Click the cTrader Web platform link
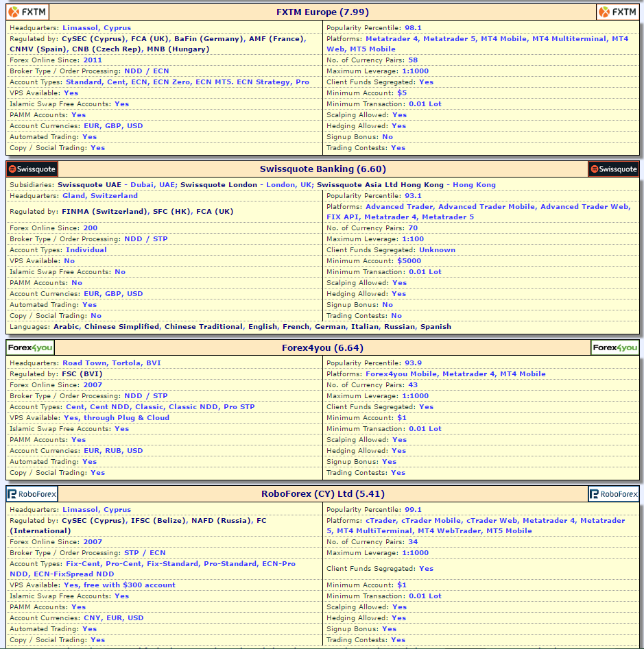644x649 pixels. click(492, 521)
